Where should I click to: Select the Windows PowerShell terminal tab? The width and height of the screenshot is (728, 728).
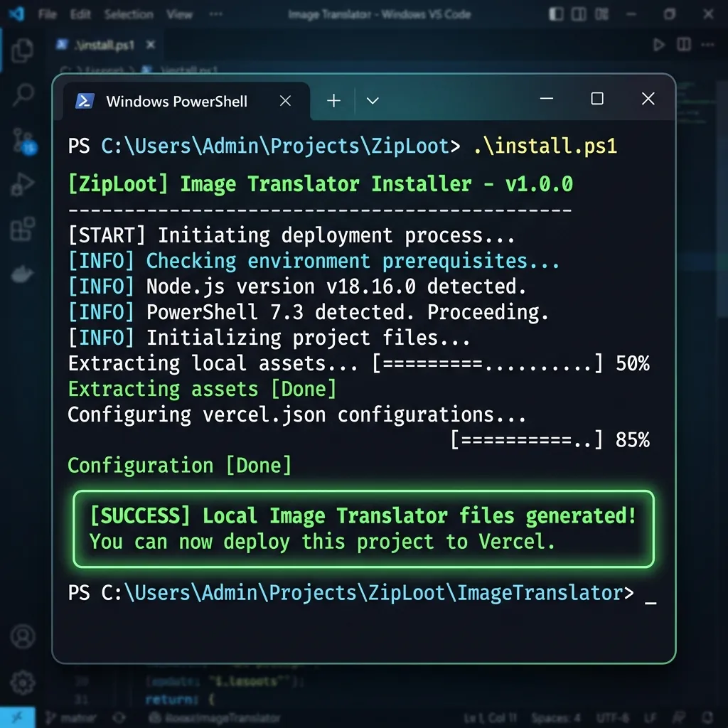point(186,101)
